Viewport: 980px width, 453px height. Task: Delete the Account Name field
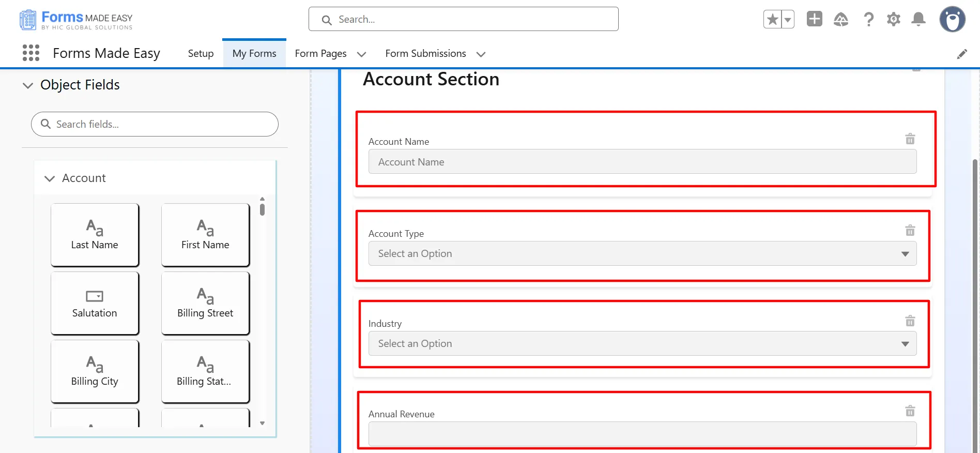[x=910, y=139]
